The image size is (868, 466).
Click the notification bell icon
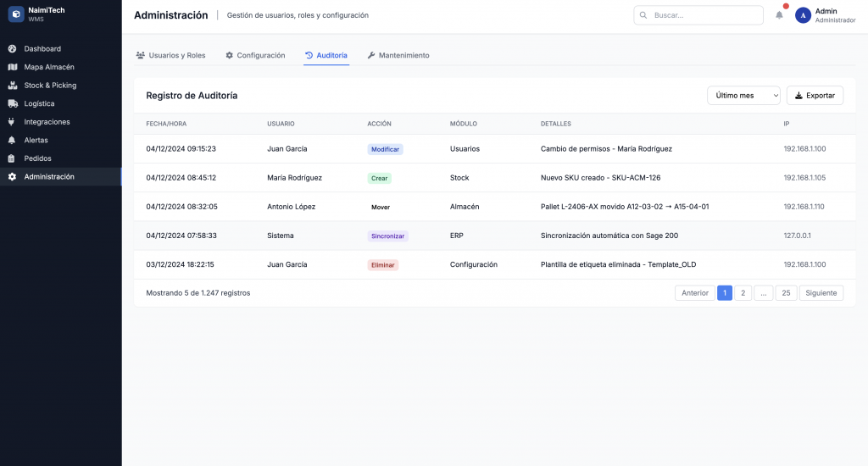click(x=779, y=15)
